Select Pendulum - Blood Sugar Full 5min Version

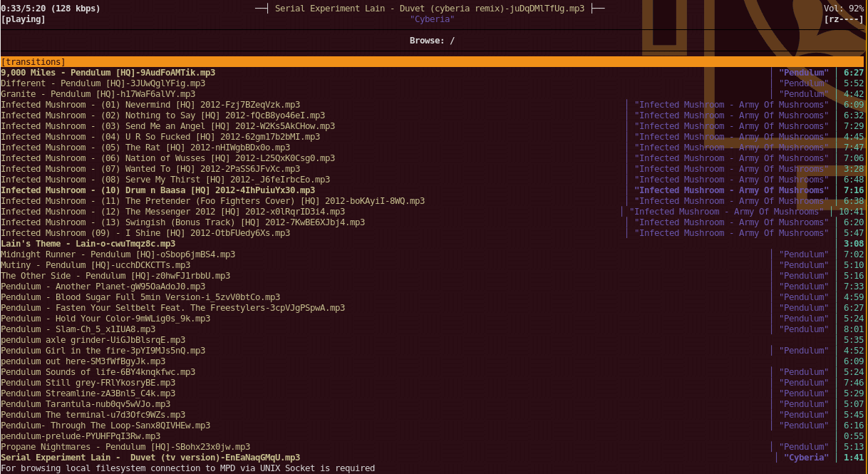433,297
